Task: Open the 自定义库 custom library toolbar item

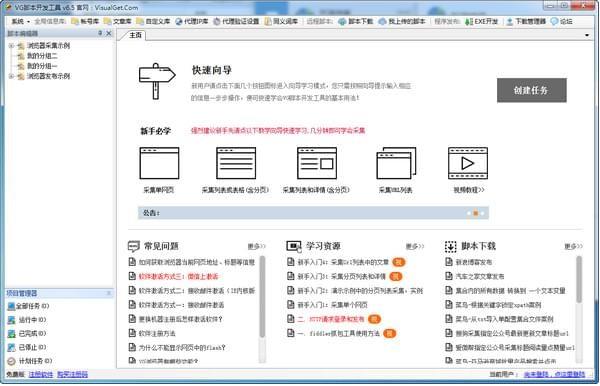Action: 153,21
